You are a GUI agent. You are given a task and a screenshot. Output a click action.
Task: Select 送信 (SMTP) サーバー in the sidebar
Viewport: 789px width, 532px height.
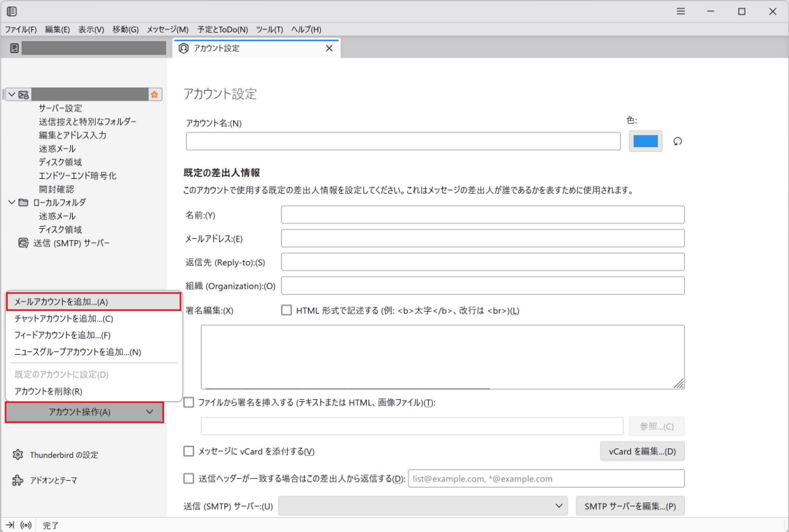click(x=71, y=243)
